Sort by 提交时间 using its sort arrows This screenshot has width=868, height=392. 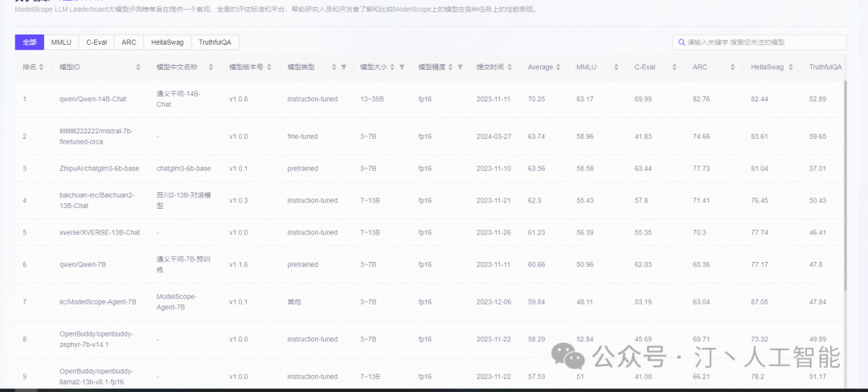(x=509, y=67)
